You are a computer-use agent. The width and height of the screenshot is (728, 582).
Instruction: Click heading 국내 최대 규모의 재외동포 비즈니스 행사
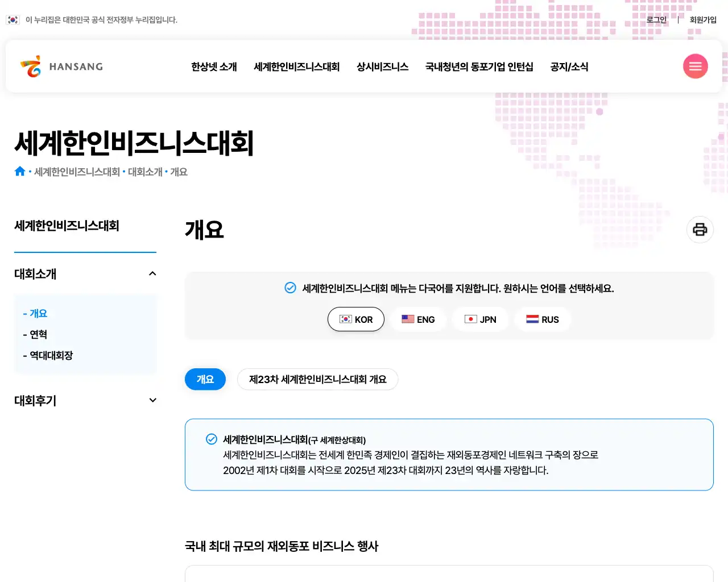[282, 546]
